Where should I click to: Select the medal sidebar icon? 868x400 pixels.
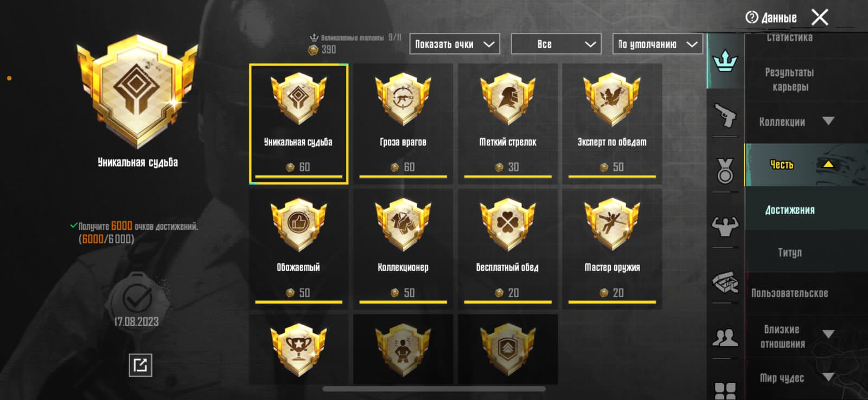tap(725, 170)
